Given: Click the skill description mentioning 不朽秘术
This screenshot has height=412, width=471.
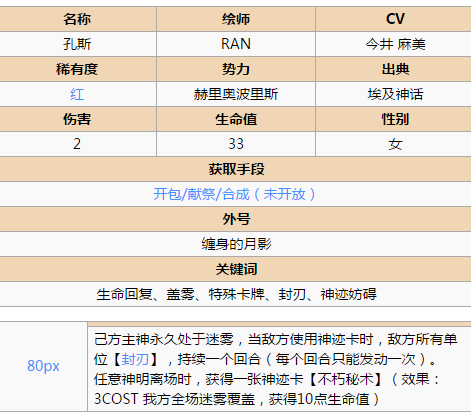Looking at the screenshot, I should pos(279,369).
